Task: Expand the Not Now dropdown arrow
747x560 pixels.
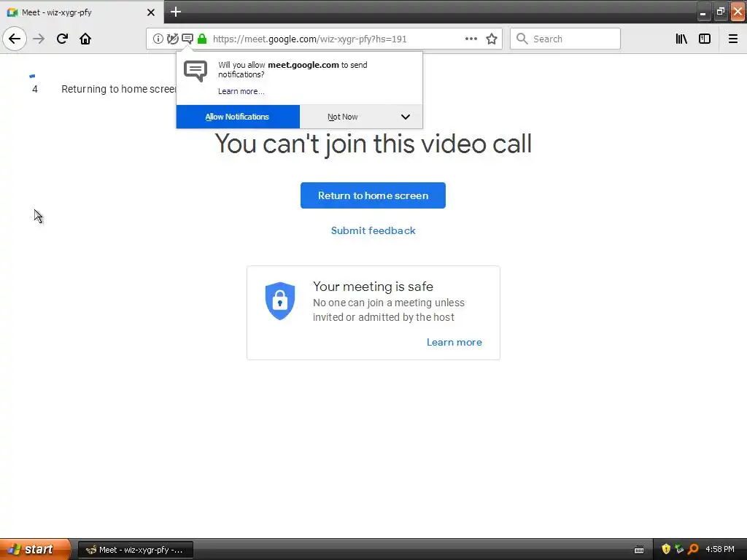Action: tap(406, 117)
